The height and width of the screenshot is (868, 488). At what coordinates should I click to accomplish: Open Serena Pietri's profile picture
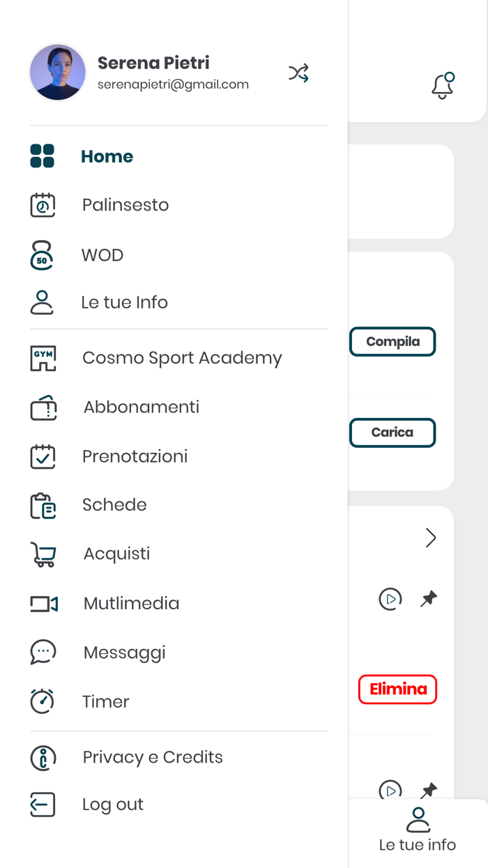pyautogui.click(x=58, y=72)
